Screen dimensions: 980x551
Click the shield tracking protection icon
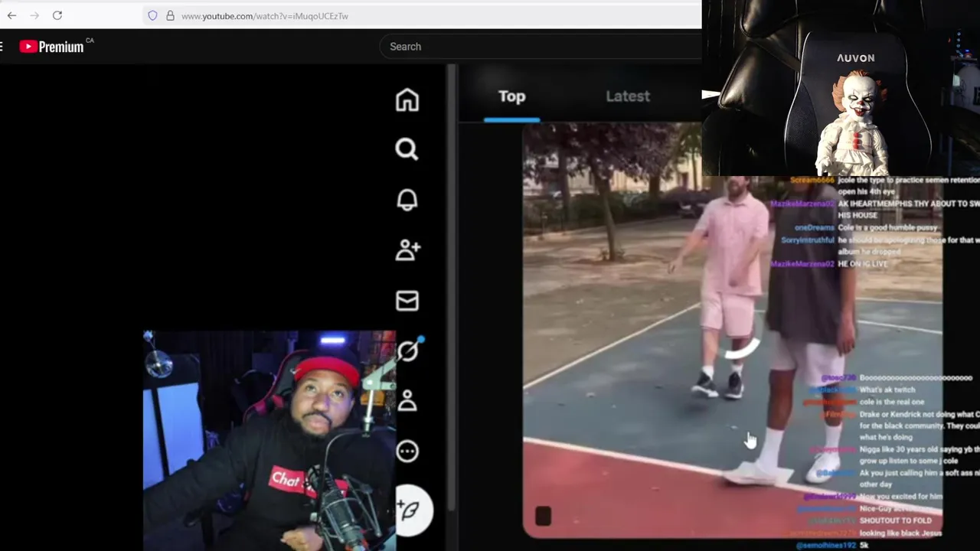click(x=152, y=15)
